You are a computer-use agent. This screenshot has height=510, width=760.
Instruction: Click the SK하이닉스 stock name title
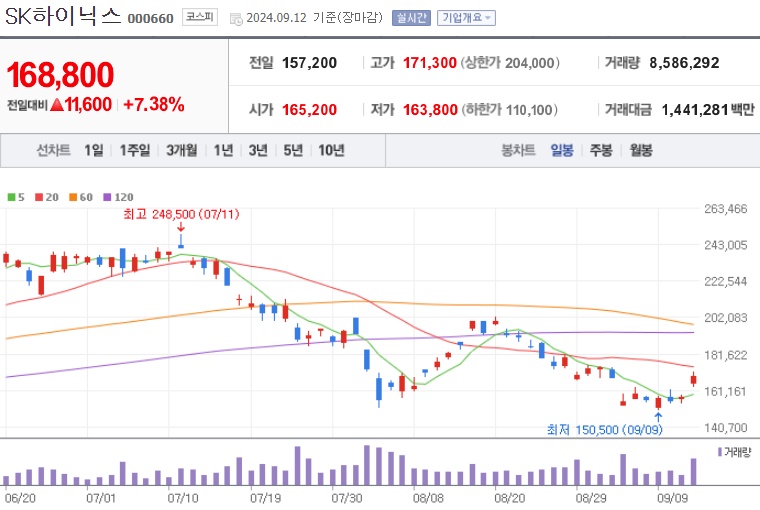click(x=63, y=16)
